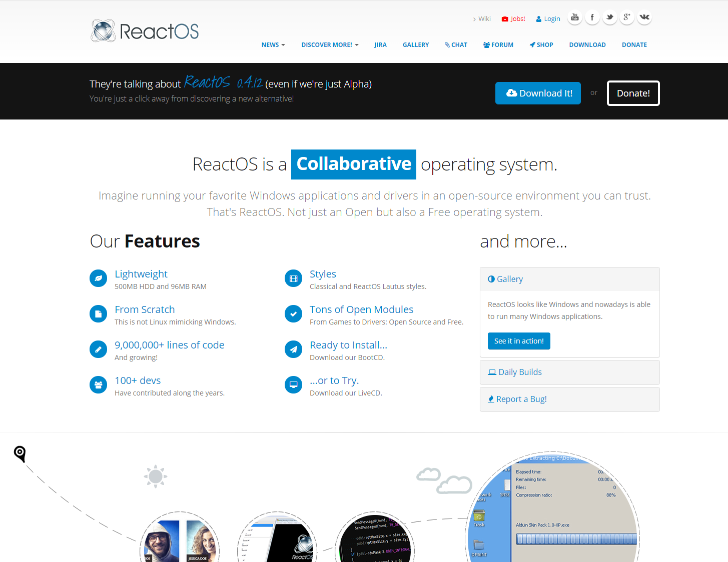This screenshot has width=728, height=562.
Task: Click the See it in action! button
Action: click(x=519, y=341)
